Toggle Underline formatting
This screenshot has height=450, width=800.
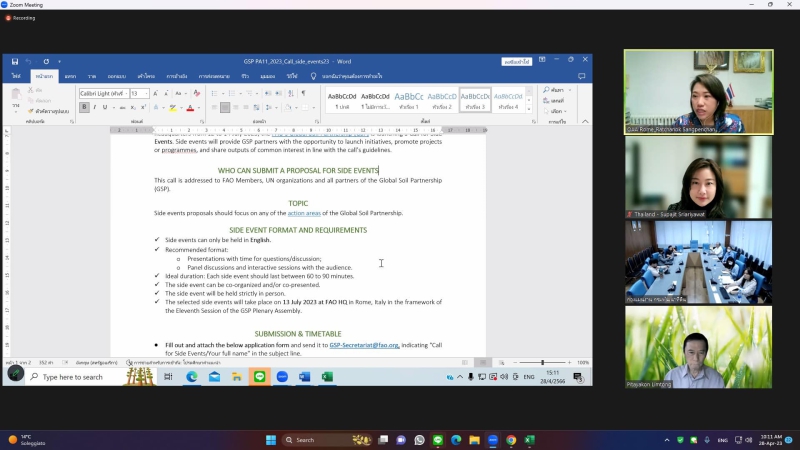tap(105, 107)
